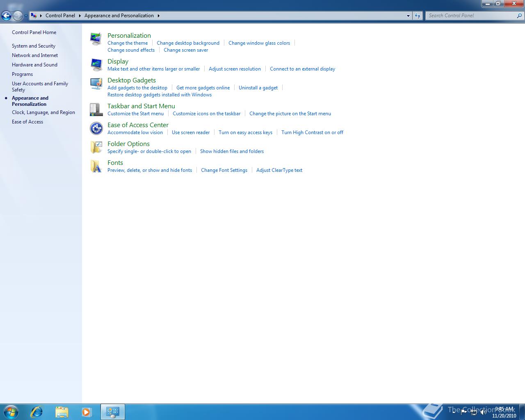Click Specify single- or double-click to open
The image size is (525, 420).
[149, 151]
